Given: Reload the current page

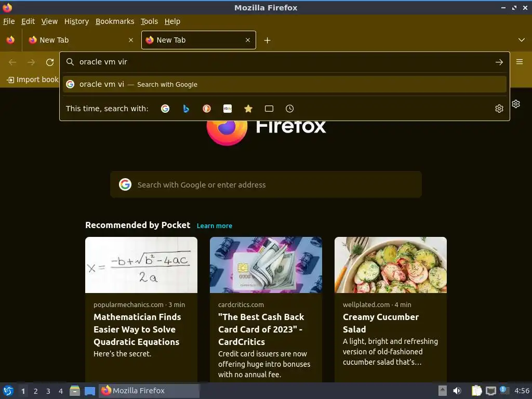Looking at the screenshot, I should click(50, 62).
